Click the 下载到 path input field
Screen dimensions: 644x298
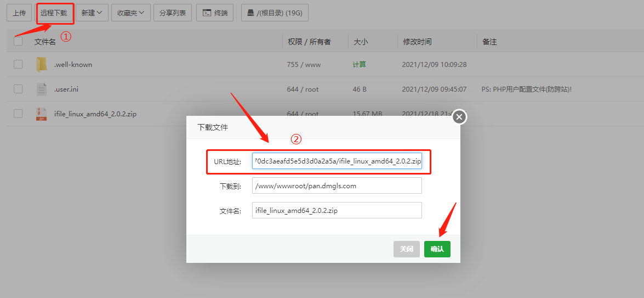(337, 185)
